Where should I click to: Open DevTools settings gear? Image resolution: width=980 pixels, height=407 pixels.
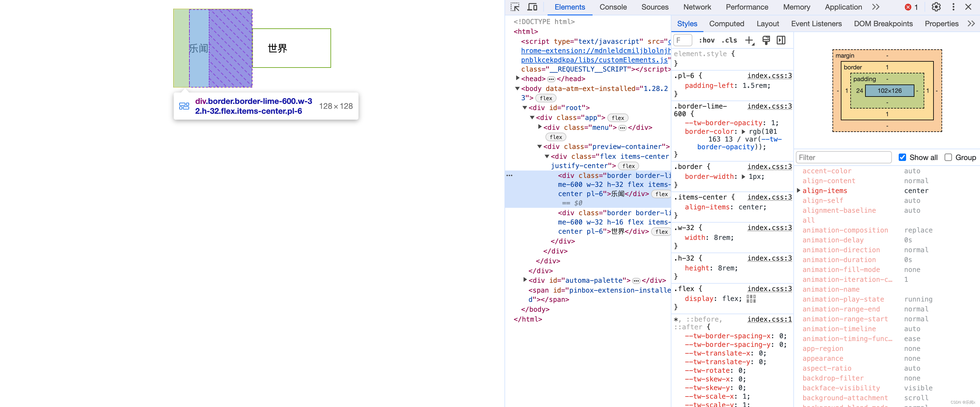[936, 7]
